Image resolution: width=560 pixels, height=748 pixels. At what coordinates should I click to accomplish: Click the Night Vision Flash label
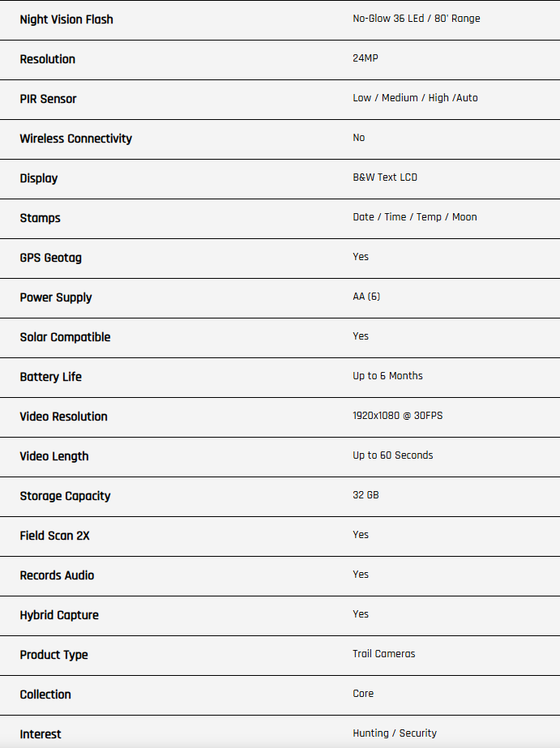click(66, 19)
